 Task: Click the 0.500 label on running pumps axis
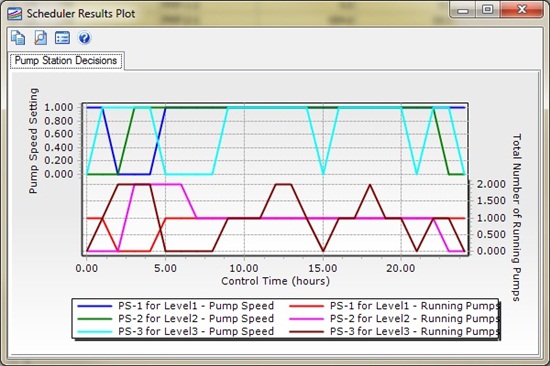491,234
